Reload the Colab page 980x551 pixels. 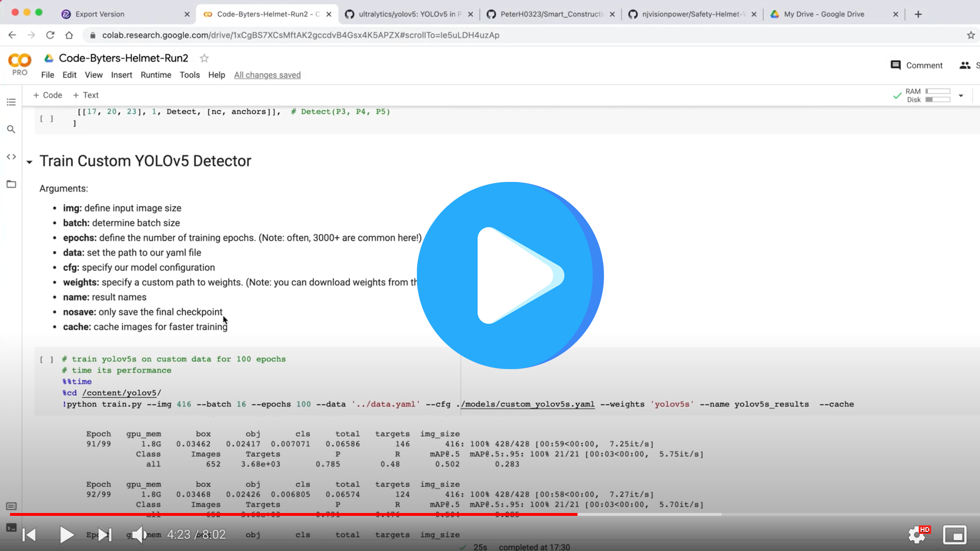tap(50, 35)
